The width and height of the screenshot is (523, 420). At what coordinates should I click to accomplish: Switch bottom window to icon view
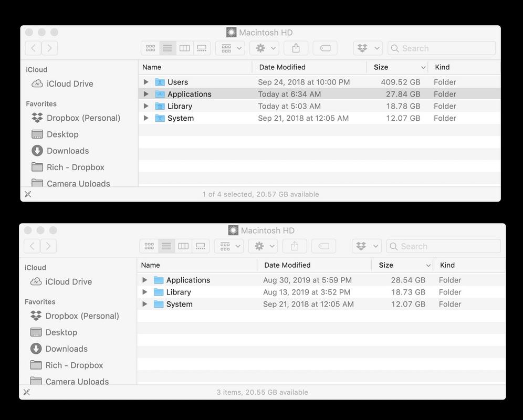pyautogui.click(x=149, y=246)
